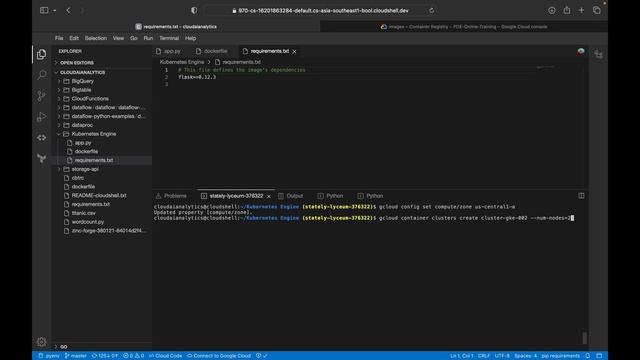Click the Safari address bar
640x360 pixels.
pyautogui.click(x=320, y=11)
